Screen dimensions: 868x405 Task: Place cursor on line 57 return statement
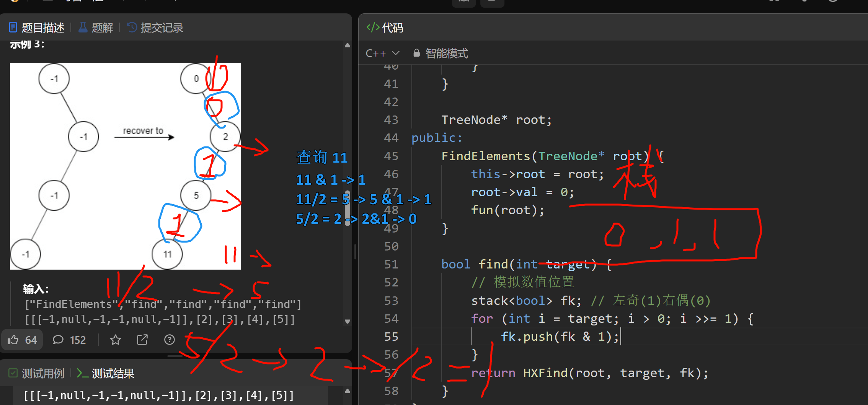pyautogui.click(x=589, y=373)
